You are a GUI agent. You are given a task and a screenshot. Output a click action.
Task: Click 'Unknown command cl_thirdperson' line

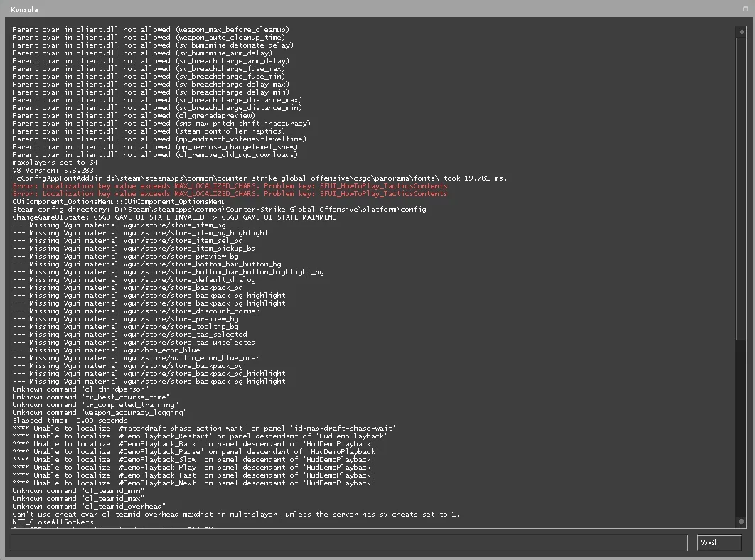[x=80, y=389]
